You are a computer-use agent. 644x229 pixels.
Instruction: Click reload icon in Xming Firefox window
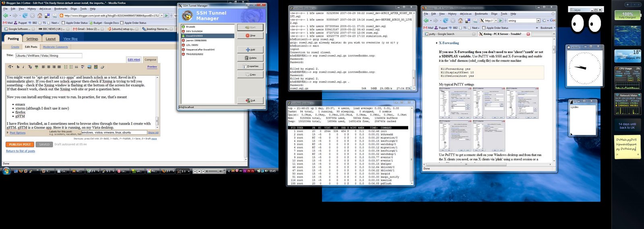click(x=445, y=20)
